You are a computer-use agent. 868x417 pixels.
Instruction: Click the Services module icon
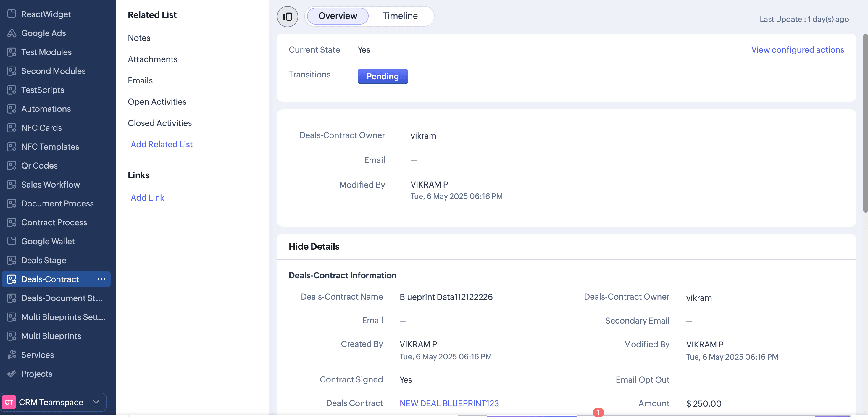[x=12, y=355]
